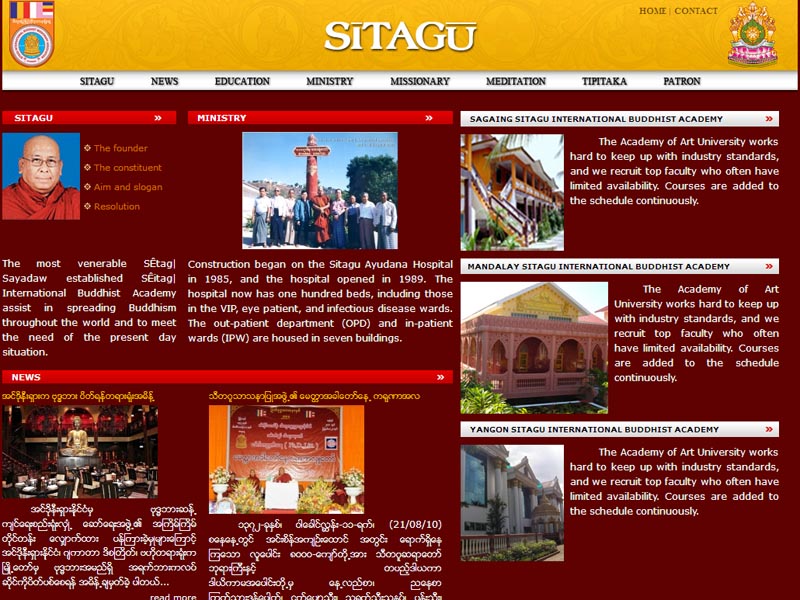This screenshot has width=800, height=600.
Task: Click Yangon Sitagu International Buddhist Academy heading
Action: point(594,430)
